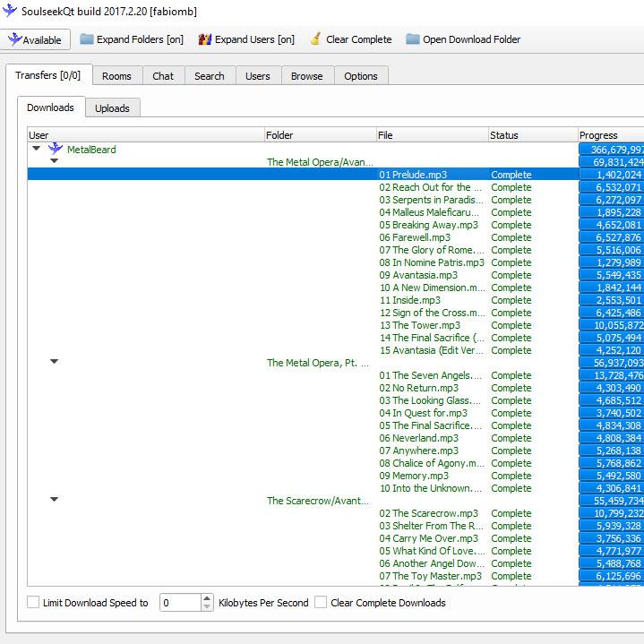Click the folder icon beside Expand Folders
This screenshot has height=644, width=644.
tap(87, 39)
